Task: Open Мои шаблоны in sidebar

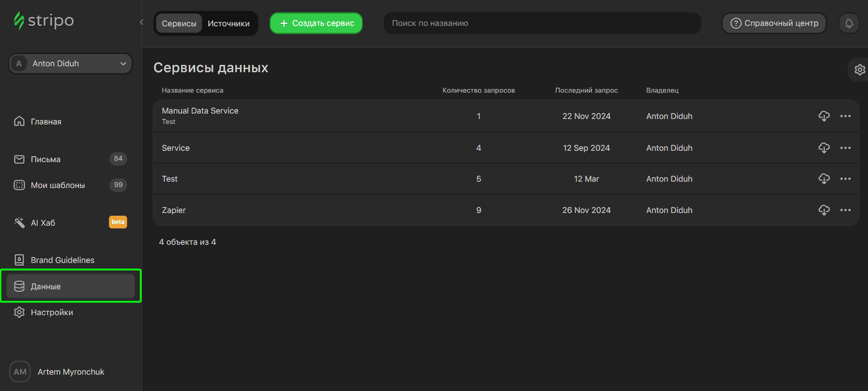Action: point(58,185)
